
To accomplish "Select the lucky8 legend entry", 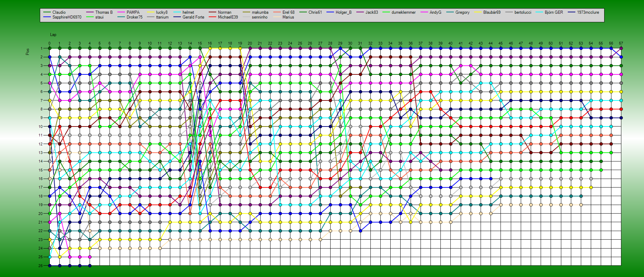I will [x=162, y=12].
